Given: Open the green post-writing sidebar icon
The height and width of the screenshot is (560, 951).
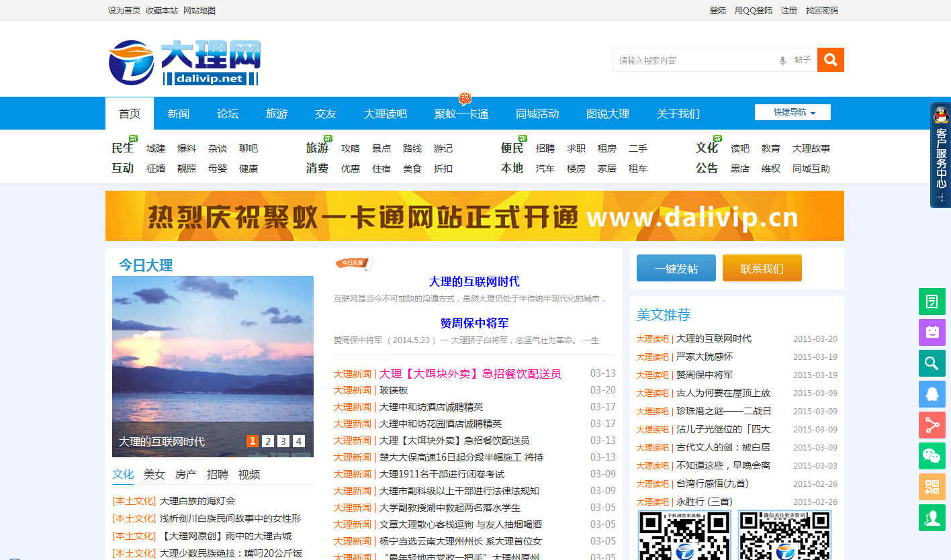Looking at the screenshot, I should [x=932, y=301].
